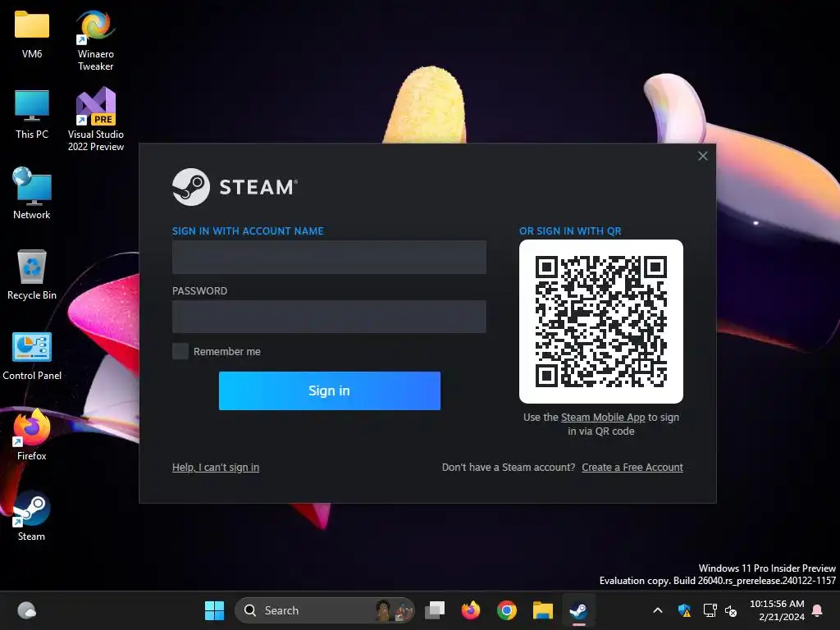Launch Visual Studio 2022 Preview shortcut
Viewport: 840px width, 630px height.
95,119
